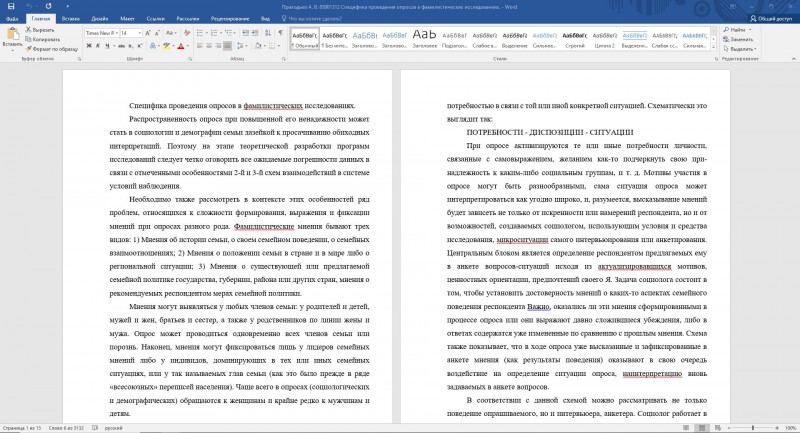Activate the Формат по образцу format painter
Image resolution: width=800 pixels, height=433 pixels.
point(52,49)
